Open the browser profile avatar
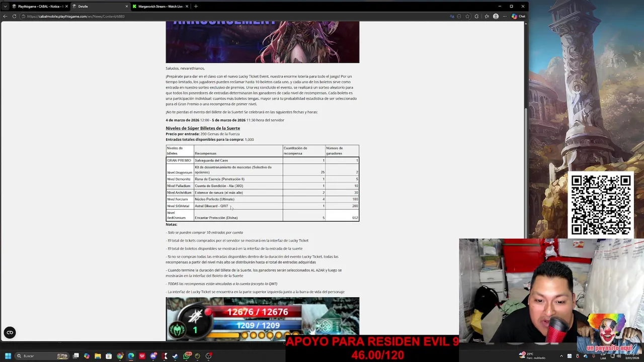644x362 pixels. click(x=496, y=16)
